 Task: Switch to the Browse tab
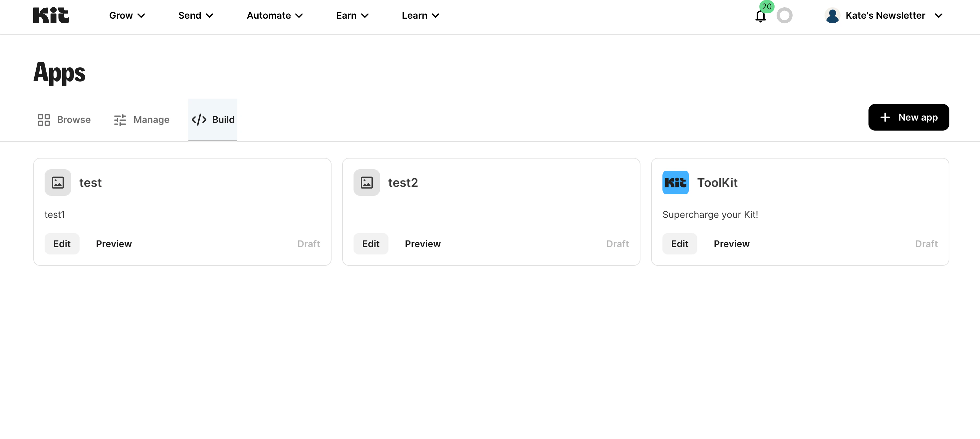pyautogui.click(x=64, y=120)
